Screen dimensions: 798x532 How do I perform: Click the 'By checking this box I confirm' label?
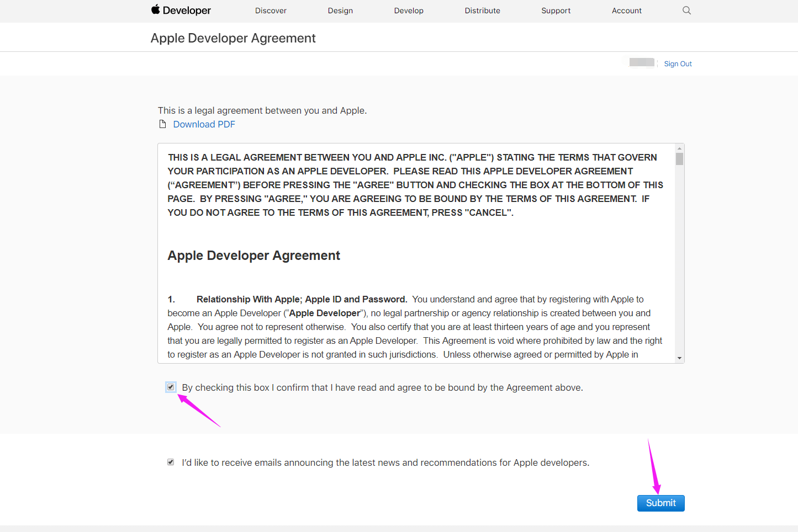pyautogui.click(x=382, y=387)
